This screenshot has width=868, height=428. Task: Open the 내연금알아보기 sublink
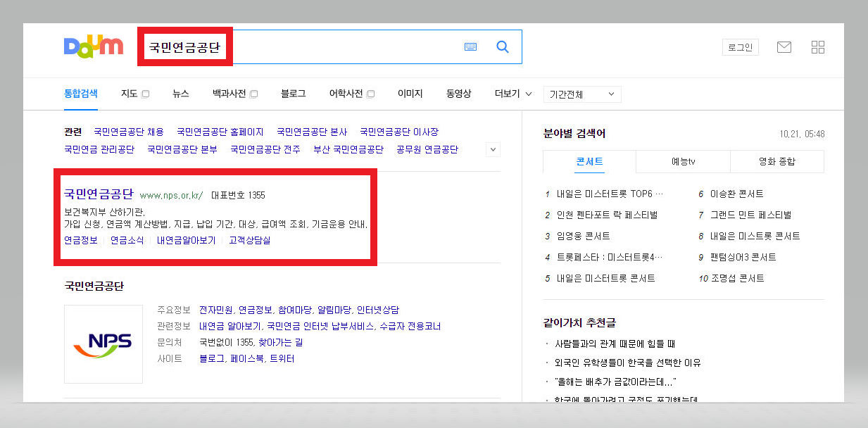187,240
